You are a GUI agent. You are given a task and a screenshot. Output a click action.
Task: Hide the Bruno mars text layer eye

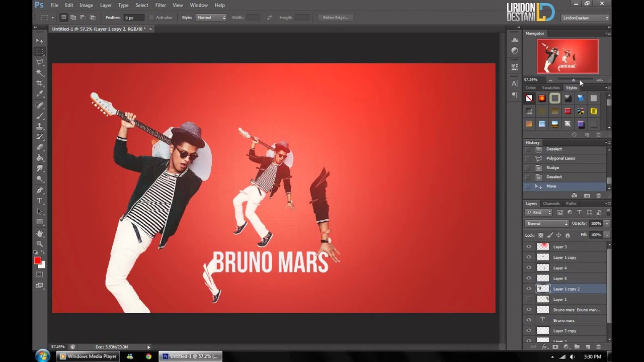pyautogui.click(x=529, y=320)
